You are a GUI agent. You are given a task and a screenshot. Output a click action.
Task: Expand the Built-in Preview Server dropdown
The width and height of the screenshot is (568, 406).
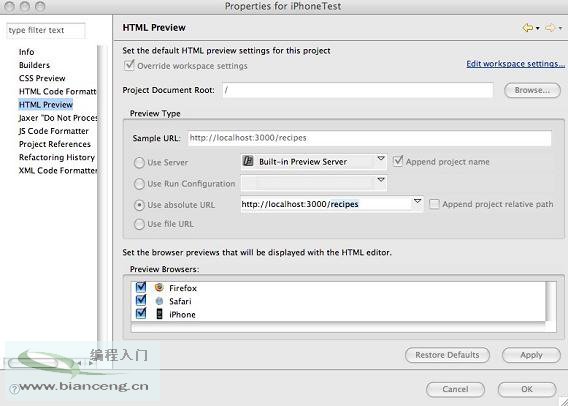click(x=380, y=159)
